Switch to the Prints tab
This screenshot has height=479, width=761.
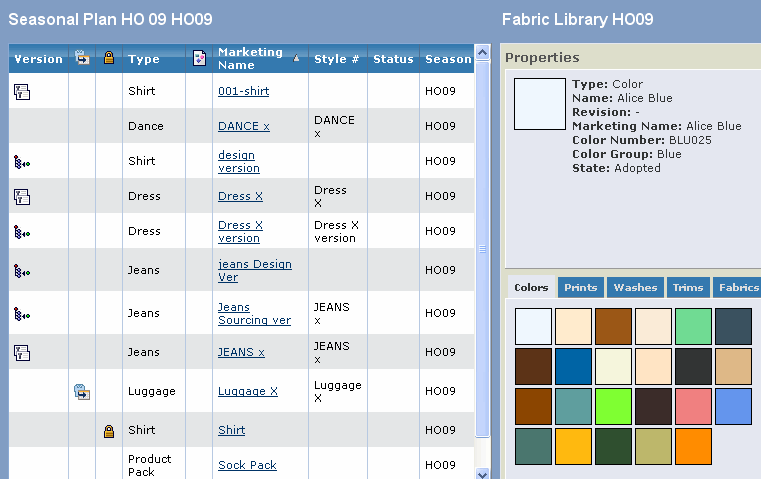point(580,287)
